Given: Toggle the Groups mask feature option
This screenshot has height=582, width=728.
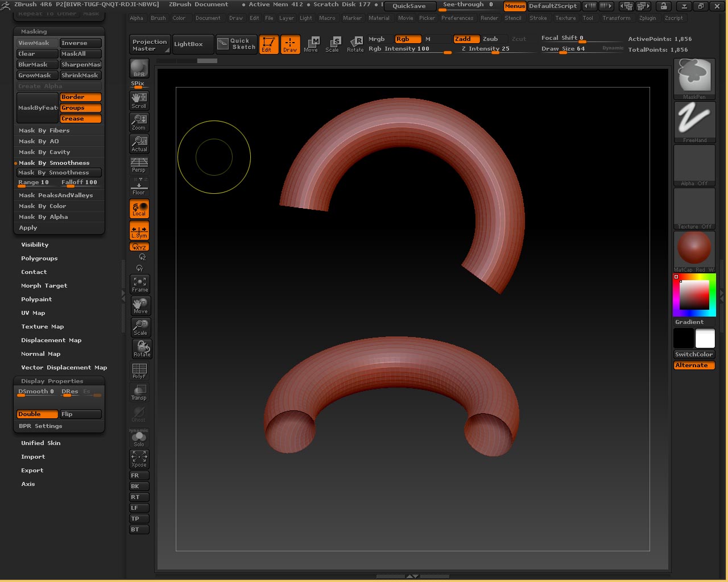Looking at the screenshot, I should pyautogui.click(x=80, y=108).
